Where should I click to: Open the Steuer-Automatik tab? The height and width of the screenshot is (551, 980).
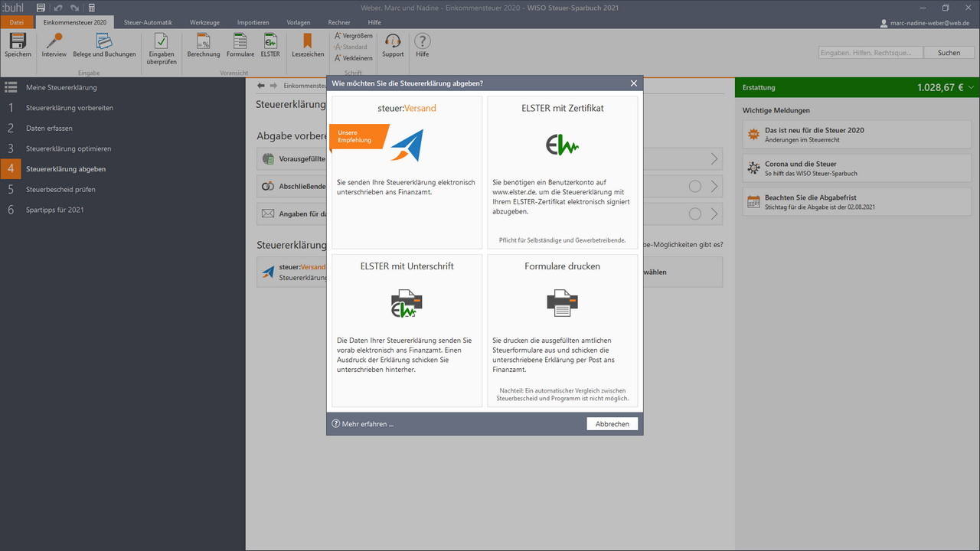pos(149,22)
